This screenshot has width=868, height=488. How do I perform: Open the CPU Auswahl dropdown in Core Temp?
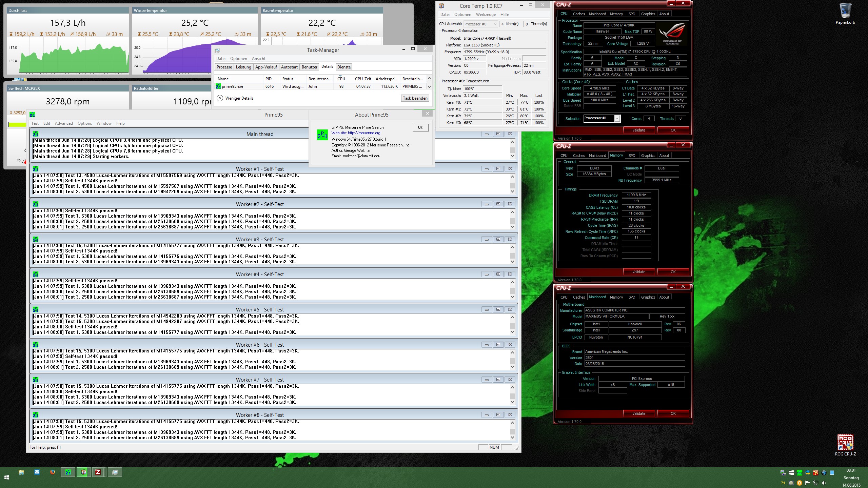[x=480, y=24]
